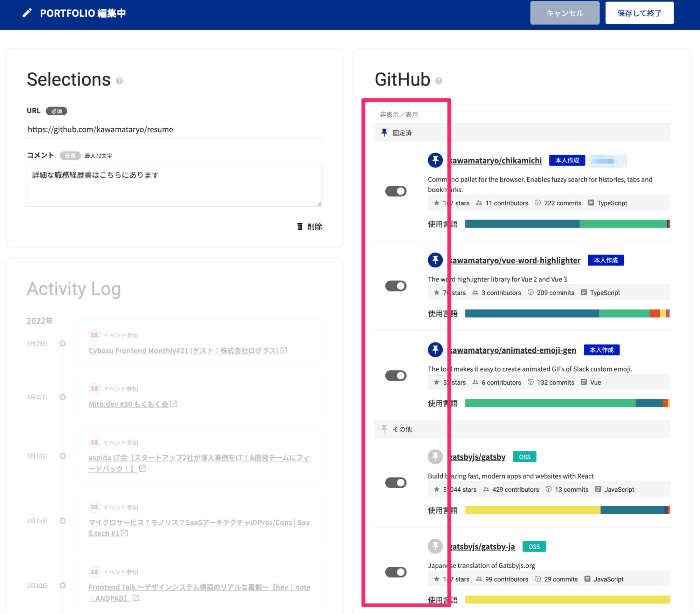
Task: Click the trash icon next to 削除
Action: click(299, 226)
